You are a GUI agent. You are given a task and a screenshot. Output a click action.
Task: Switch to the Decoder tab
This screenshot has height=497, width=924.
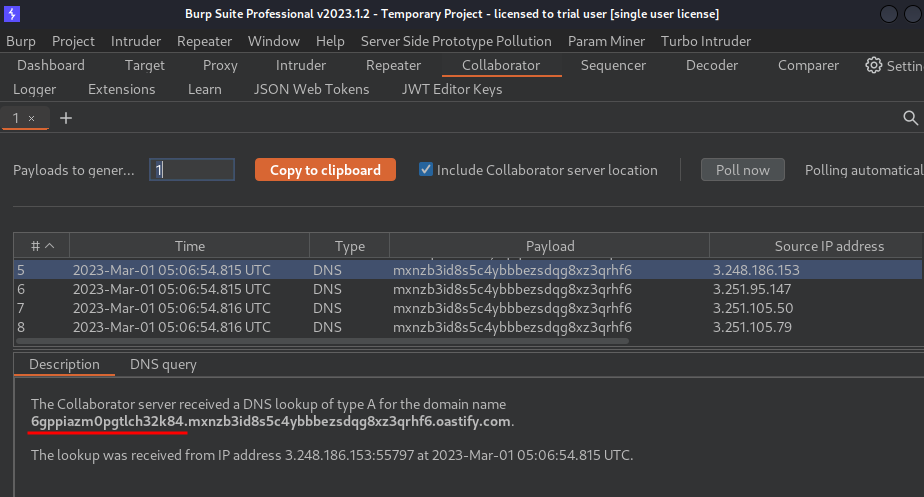point(712,65)
